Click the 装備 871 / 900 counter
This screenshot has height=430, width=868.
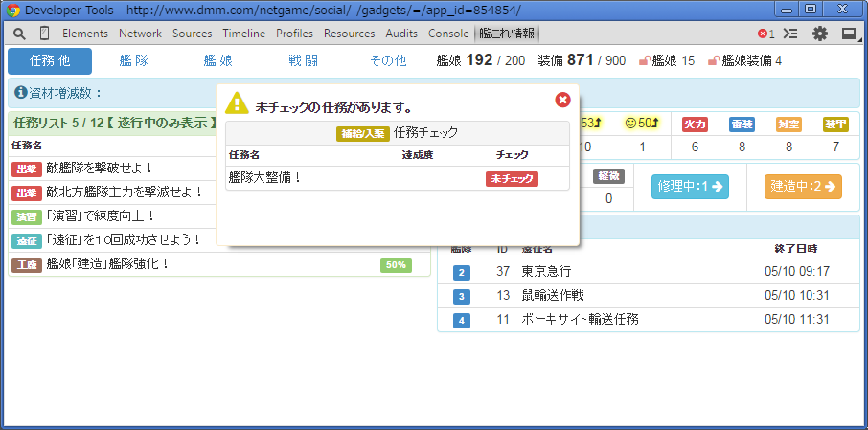(x=582, y=61)
